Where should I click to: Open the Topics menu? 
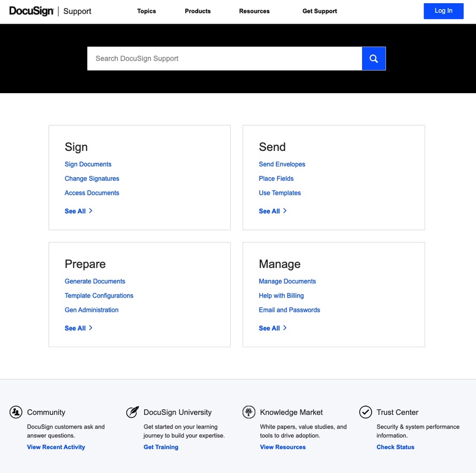click(146, 11)
